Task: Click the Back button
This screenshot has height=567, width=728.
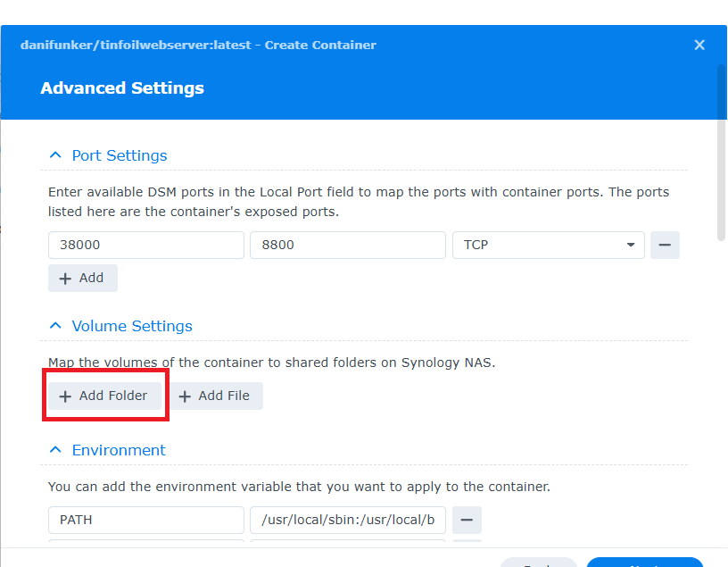Action: coord(539,563)
